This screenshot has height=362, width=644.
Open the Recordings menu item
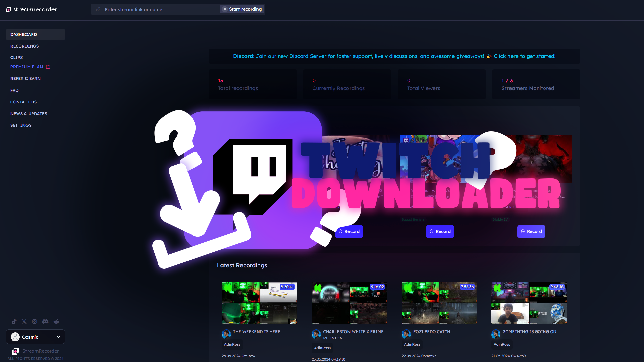[x=24, y=46]
